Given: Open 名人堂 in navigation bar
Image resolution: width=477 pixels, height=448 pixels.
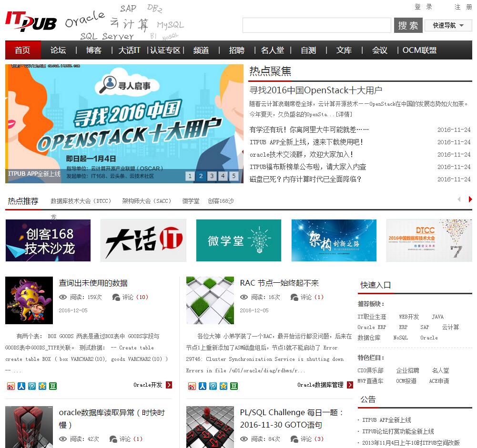Looking at the screenshot, I should tap(272, 50).
